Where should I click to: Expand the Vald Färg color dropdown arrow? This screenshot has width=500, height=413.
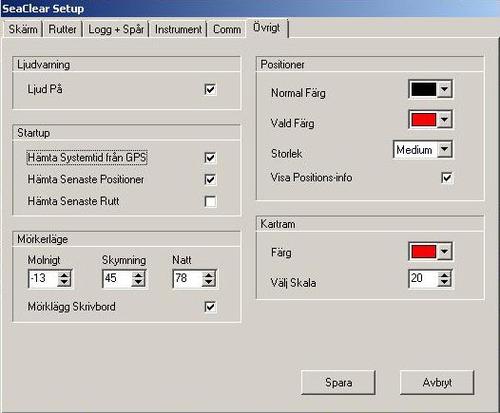pos(444,119)
